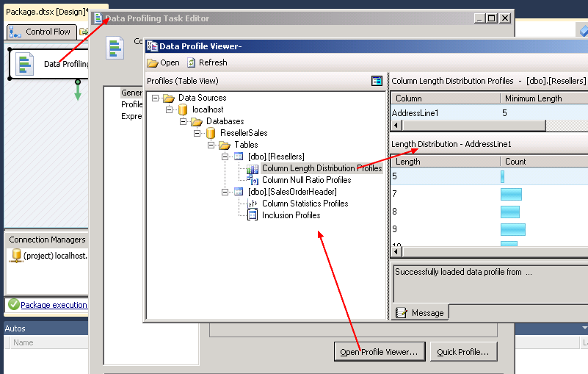Open the Package execution link
This screenshot has width=588, height=374.
coord(54,305)
